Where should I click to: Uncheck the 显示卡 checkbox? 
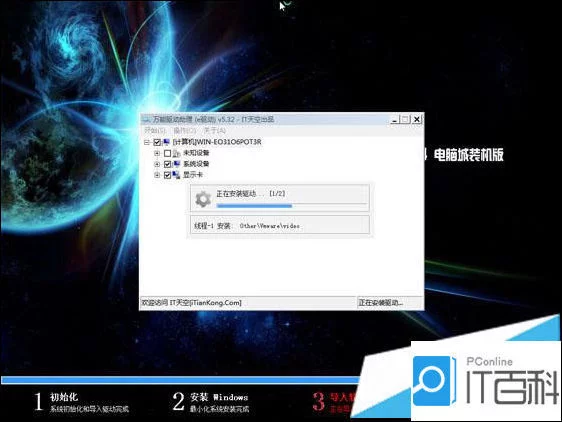tap(167, 175)
